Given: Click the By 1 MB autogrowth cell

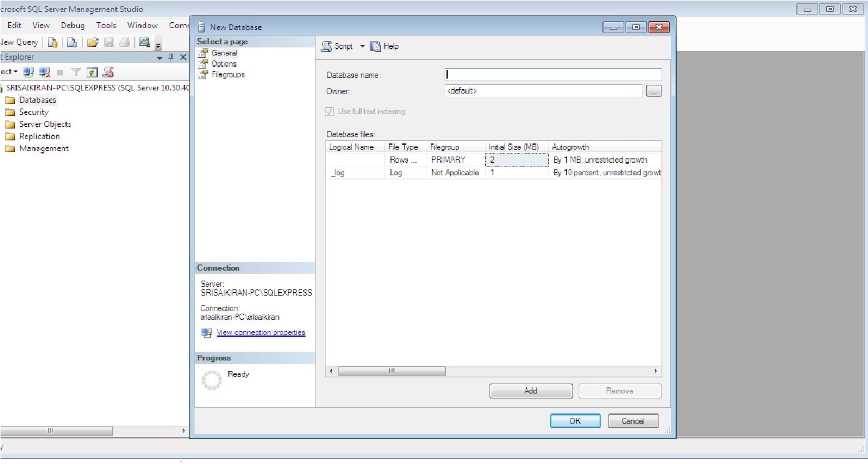Looking at the screenshot, I should coord(605,160).
